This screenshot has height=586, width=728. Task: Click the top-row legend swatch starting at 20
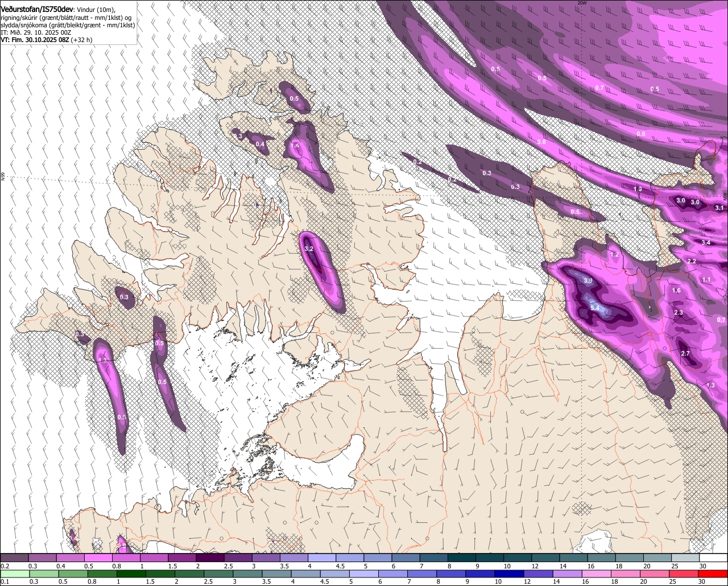[657, 558]
